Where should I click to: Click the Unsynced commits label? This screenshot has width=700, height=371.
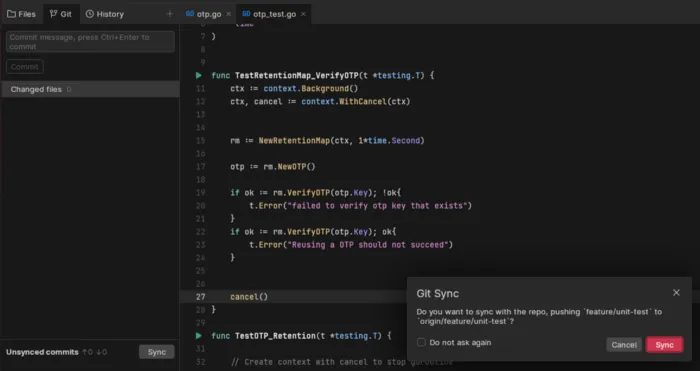click(x=42, y=352)
